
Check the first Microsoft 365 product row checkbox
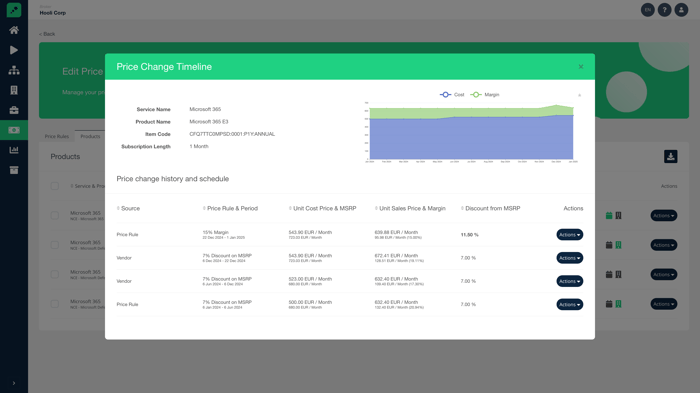(x=54, y=215)
